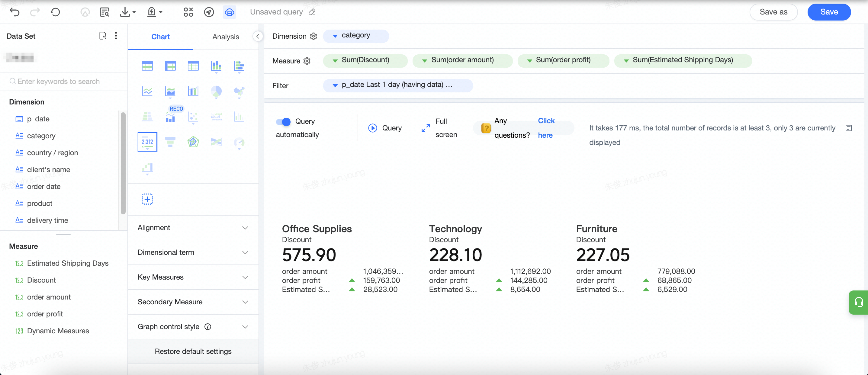The height and width of the screenshot is (375, 868).
Task: Follow the Click here help link
Action: coord(546,128)
